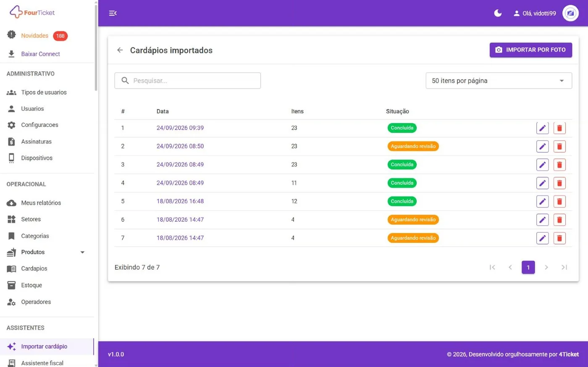Viewport: 588px width, 367px height.
Task: Open the Olá, vidotti99 user menu
Action: click(x=535, y=13)
